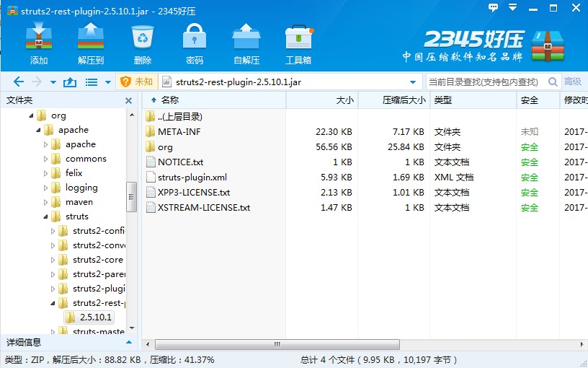Open the archive path dropdown
The width and height of the screenshot is (588, 368).
tap(413, 82)
